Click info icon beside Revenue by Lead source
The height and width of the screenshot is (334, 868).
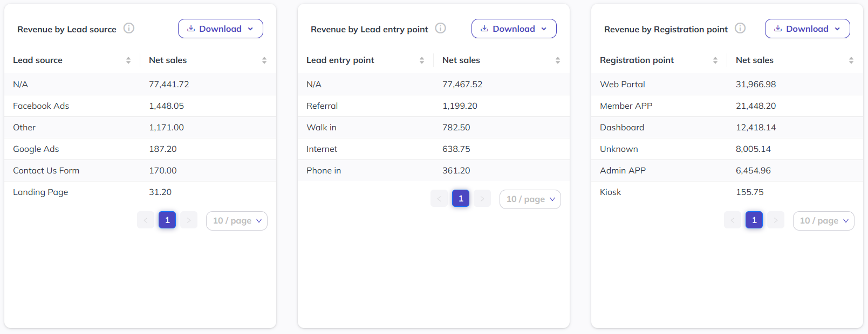tap(129, 28)
